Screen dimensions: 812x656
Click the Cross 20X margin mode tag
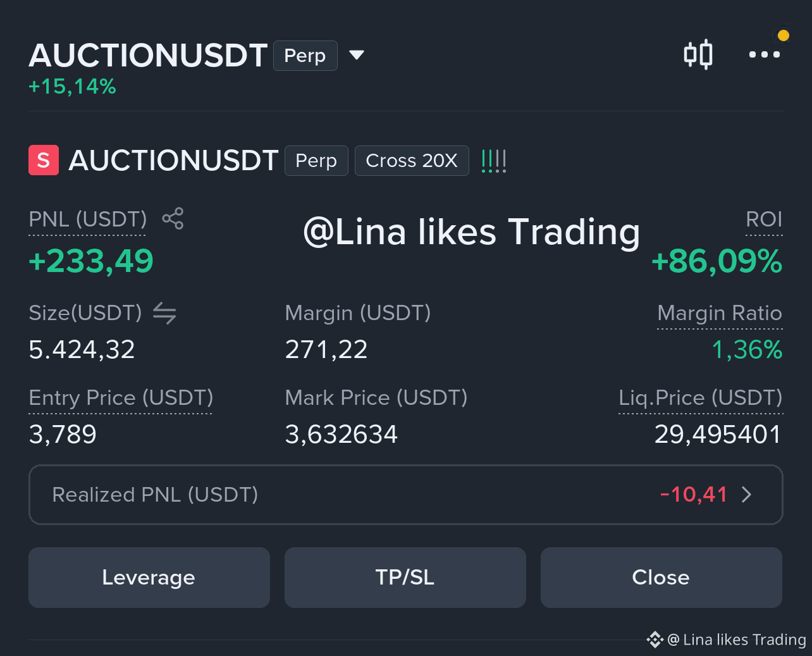(x=412, y=161)
